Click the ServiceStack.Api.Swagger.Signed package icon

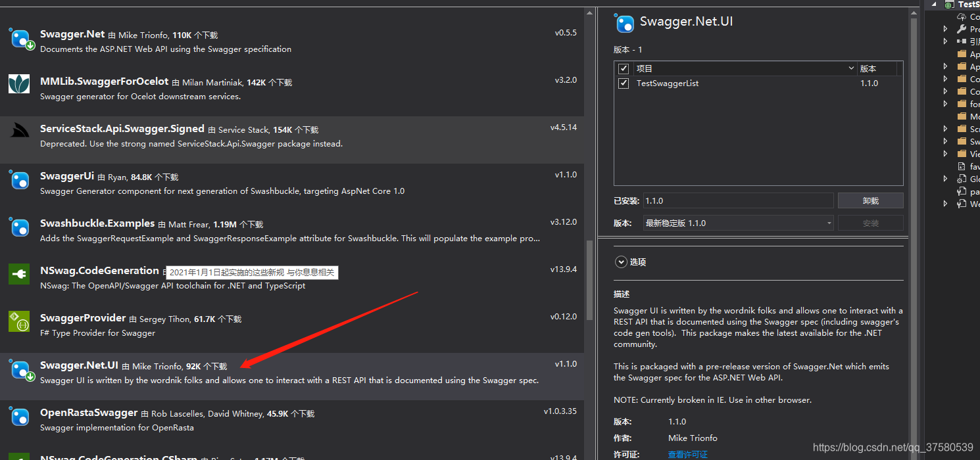pos(19,131)
